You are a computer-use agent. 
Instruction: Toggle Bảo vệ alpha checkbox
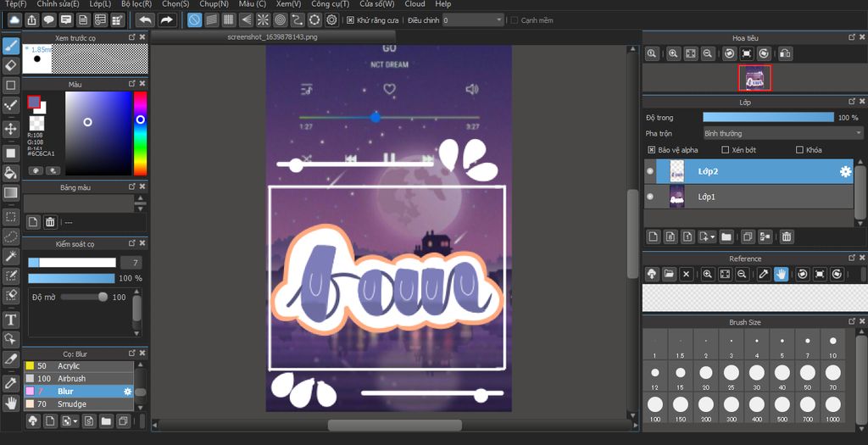coord(652,150)
